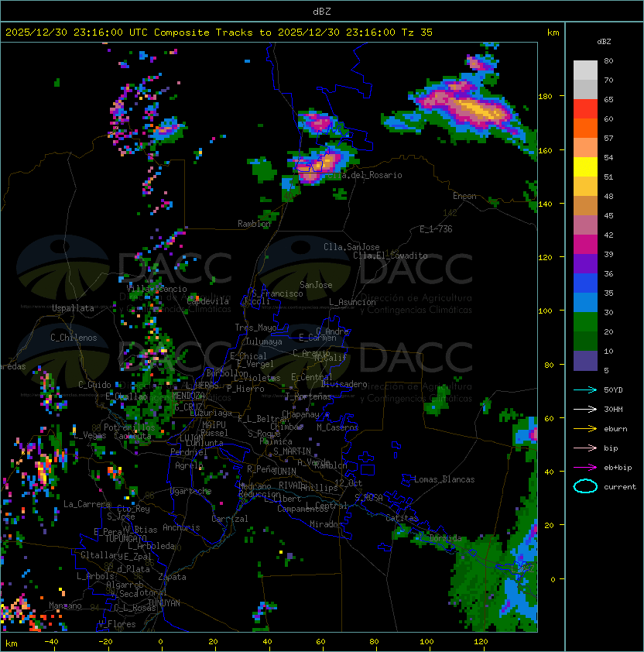Click the 60 dBZ orange-red swatch
Screen dimensions: 644x652
tap(585, 128)
